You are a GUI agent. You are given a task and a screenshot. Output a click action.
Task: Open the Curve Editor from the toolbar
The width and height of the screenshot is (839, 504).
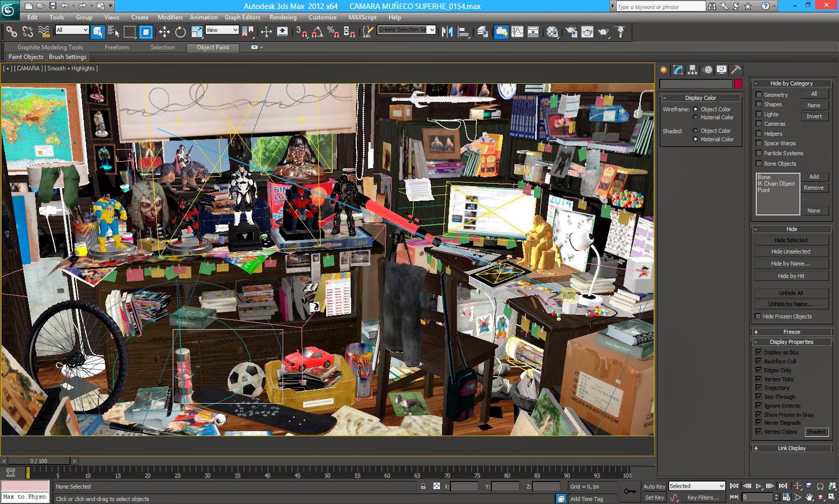coord(517,32)
